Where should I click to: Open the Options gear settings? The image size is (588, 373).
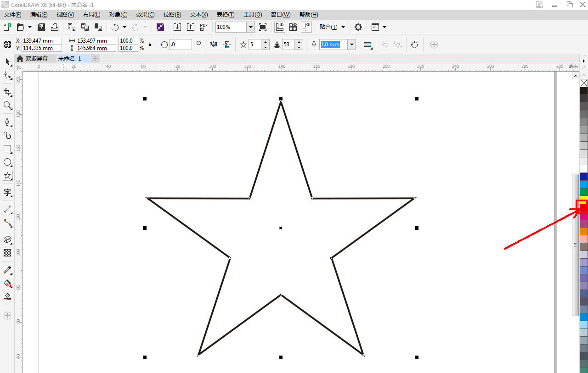coord(358,27)
